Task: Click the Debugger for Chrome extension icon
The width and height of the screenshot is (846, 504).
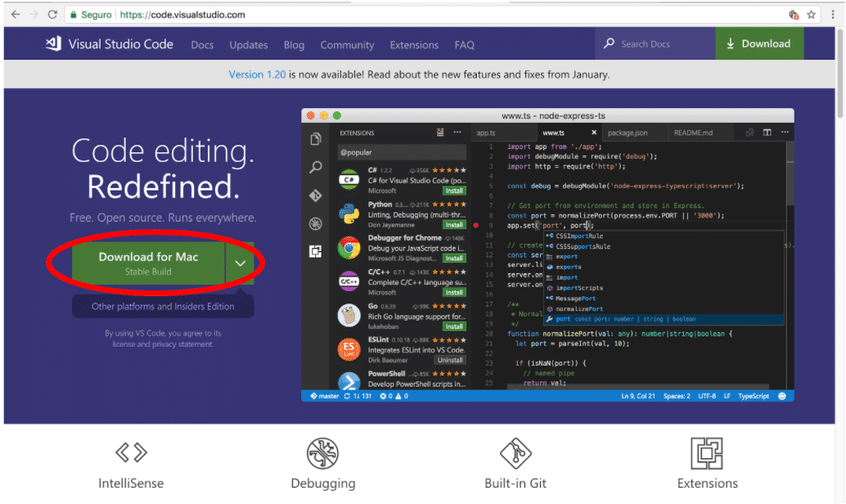Action: 349,248
